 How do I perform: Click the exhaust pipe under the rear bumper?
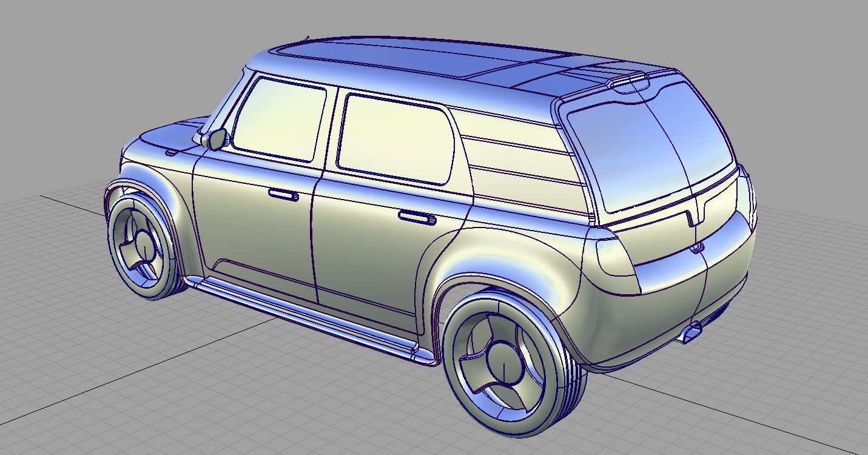[691, 332]
